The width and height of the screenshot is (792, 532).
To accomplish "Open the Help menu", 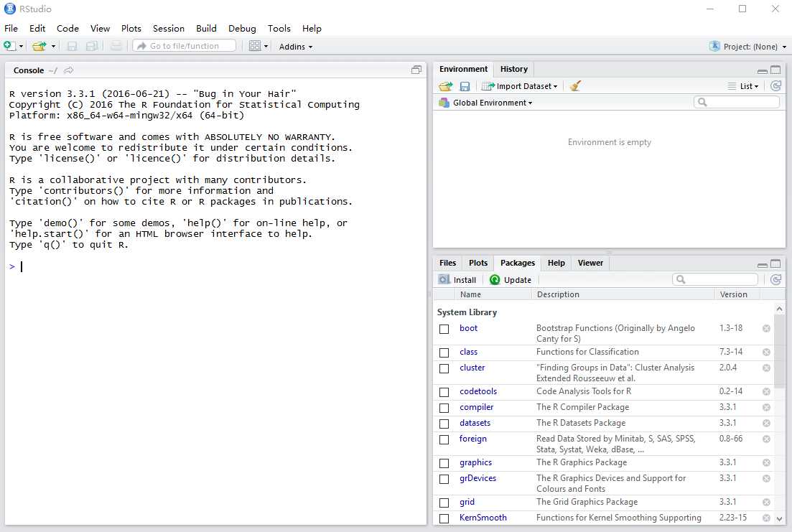I will tap(312, 28).
